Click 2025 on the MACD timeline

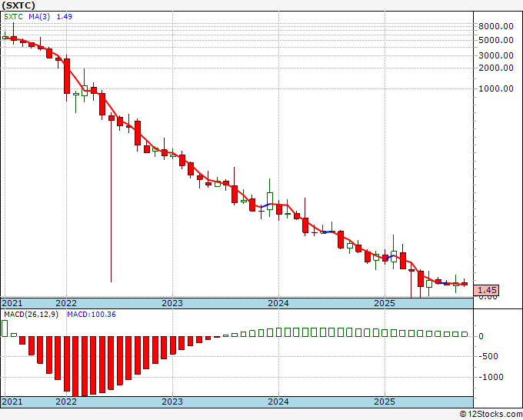385,402
